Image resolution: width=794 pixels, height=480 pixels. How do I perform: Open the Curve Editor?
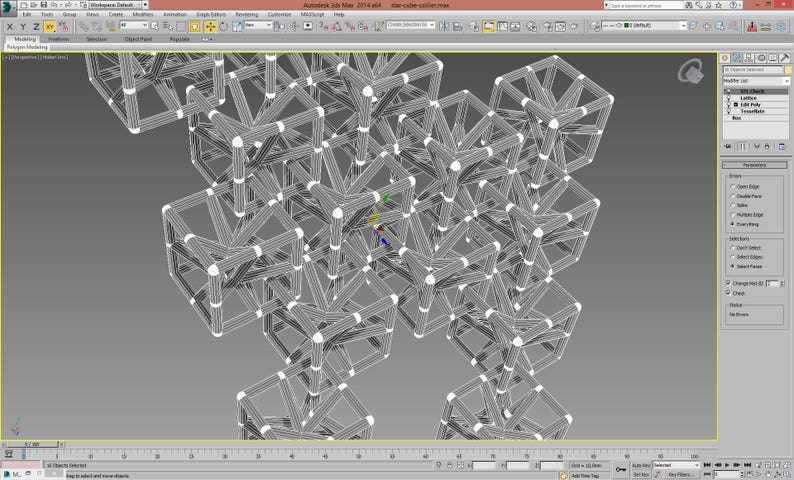tap(502, 26)
